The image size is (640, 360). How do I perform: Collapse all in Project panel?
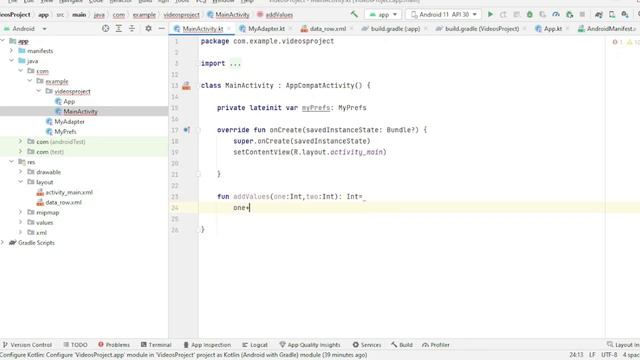click(x=131, y=29)
